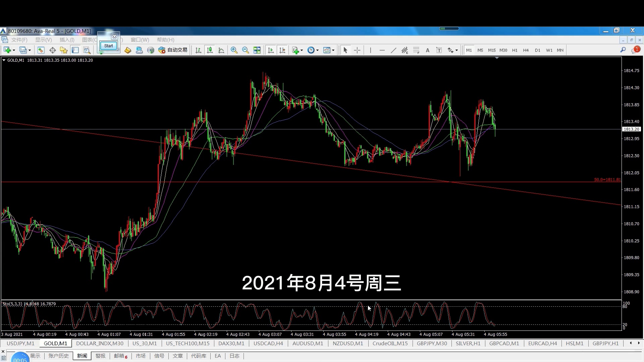Click the 50.0=1811.81 red level line label
Image resolution: width=644 pixels, height=362 pixels.
pos(607,180)
